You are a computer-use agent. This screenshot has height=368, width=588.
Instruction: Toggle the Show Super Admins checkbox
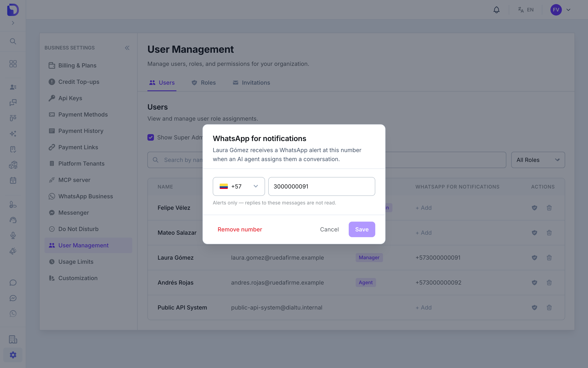pos(151,138)
